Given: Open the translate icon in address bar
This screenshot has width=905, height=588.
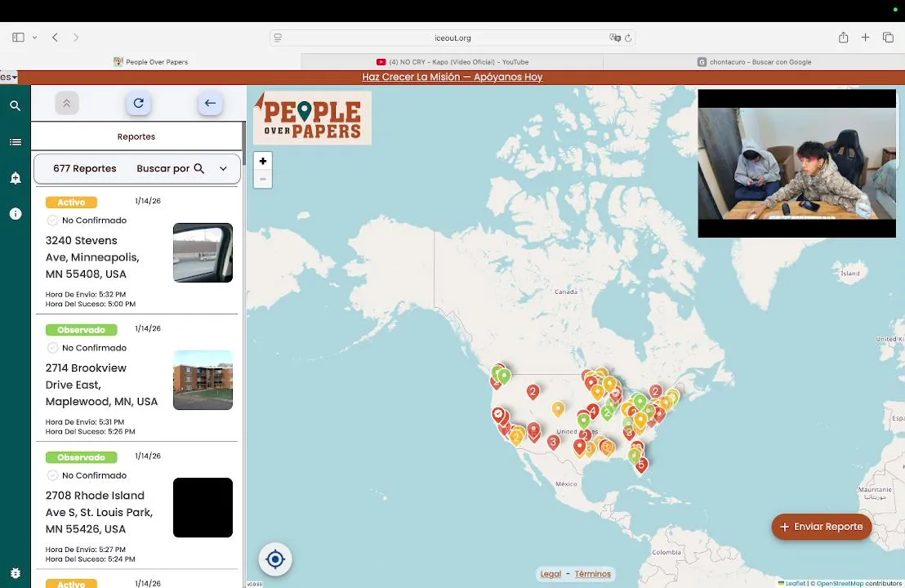Looking at the screenshot, I should (615, 38).
